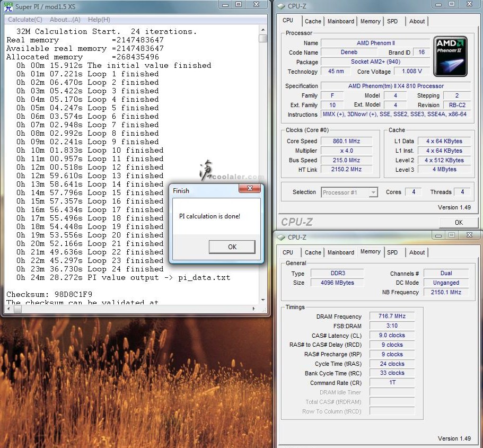Close the lower CPU-Z window
This screenshot has width=483, height=448.
pyautogui.click(x=469, y=235)
